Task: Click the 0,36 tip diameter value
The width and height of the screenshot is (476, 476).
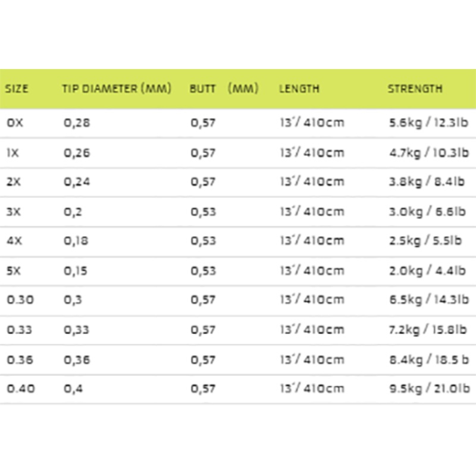Action: [77, 359]
